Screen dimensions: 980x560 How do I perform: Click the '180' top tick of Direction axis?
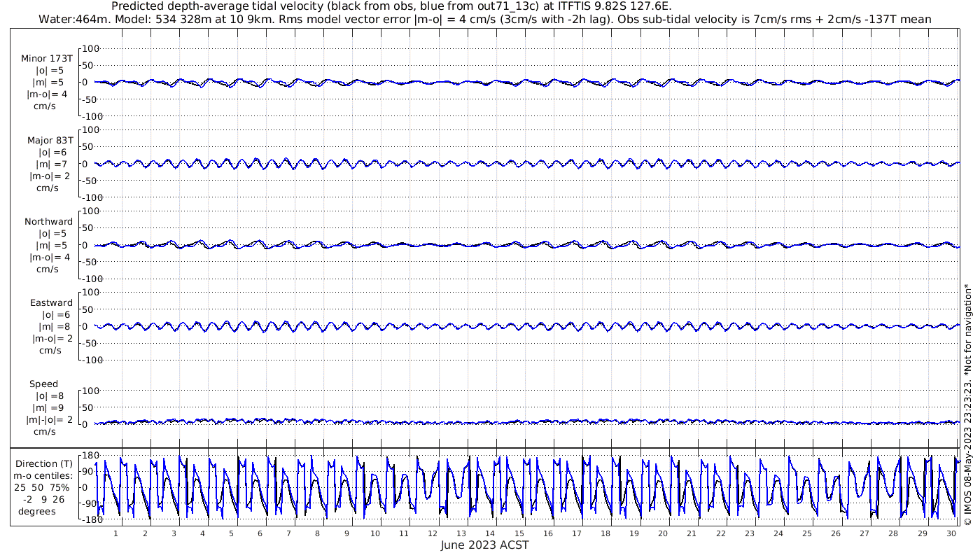[92, 456]
